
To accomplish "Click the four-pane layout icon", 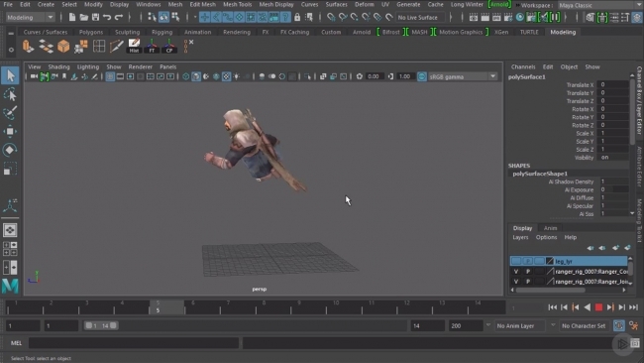I will click(x=10, y=248).
